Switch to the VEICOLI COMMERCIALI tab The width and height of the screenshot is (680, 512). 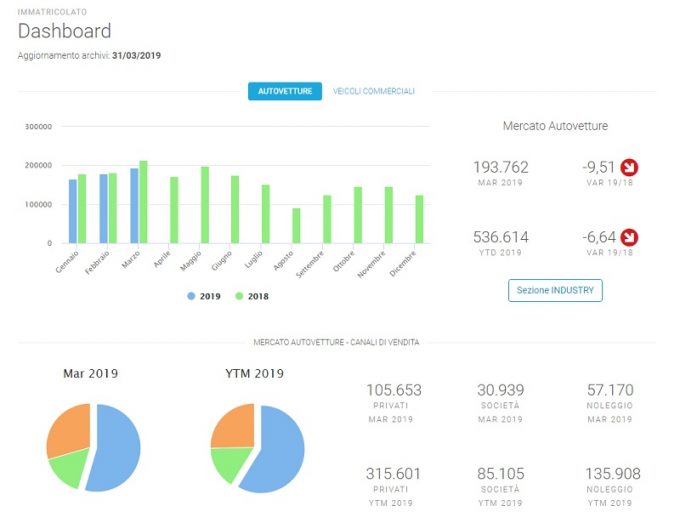[374, 91]
